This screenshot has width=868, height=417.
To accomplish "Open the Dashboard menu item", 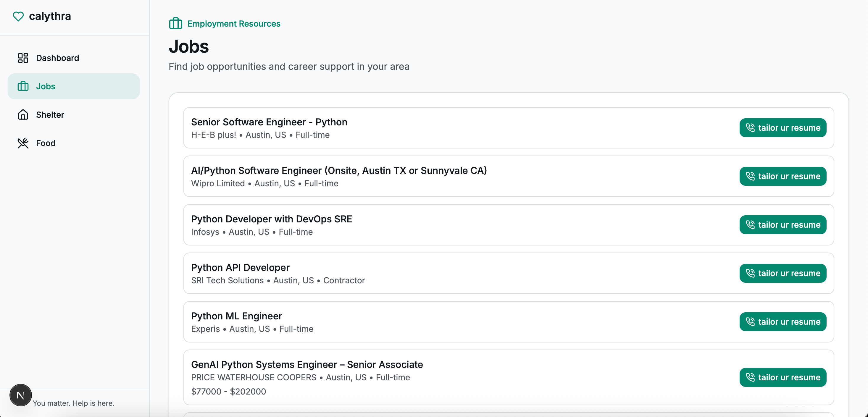I will tap(57, 58).
